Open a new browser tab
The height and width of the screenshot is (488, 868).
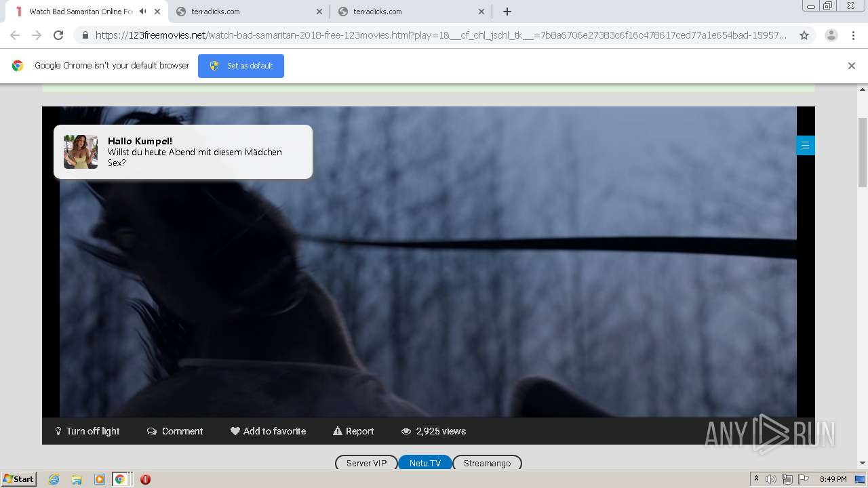pos(507,12)
